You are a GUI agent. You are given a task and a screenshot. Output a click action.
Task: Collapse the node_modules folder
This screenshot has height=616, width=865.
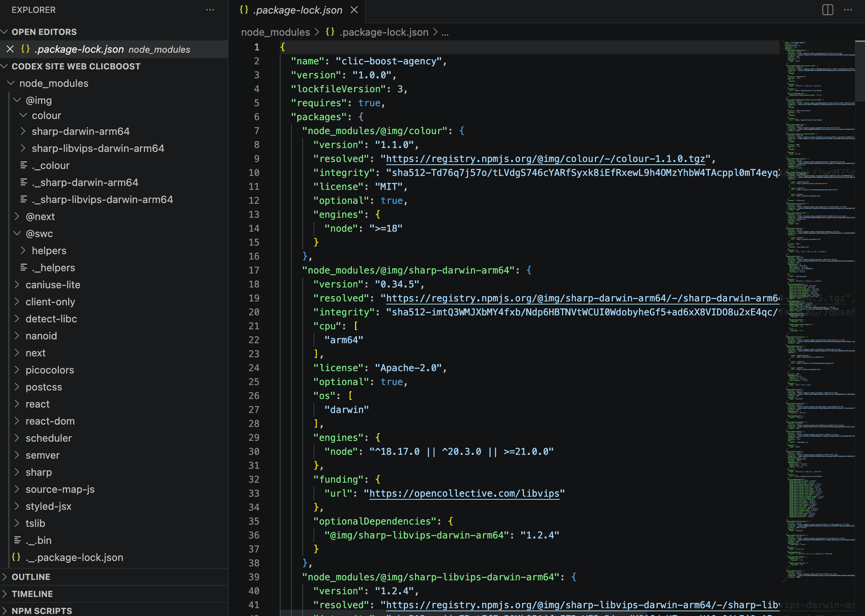11,83
